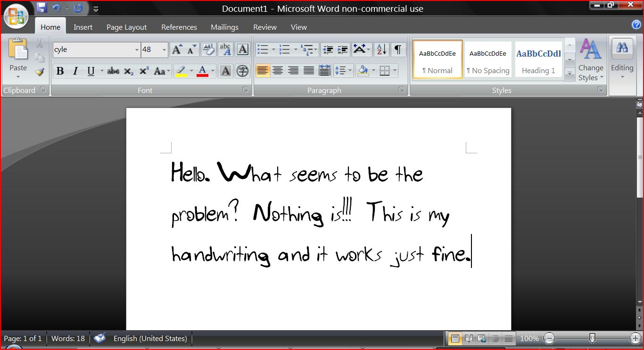644x350 pixels.
Task: Open the References tab
Action: tap(179, 27)
